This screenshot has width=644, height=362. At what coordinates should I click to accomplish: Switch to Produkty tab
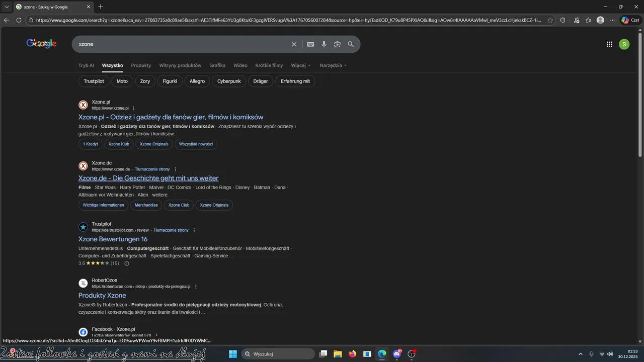pyautogui.click(x=141, y=65)
